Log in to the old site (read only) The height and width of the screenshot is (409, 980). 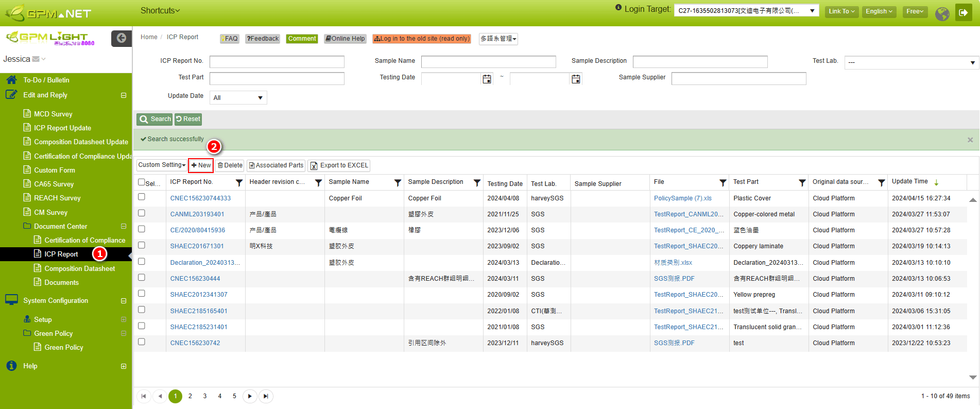(422, 39)
